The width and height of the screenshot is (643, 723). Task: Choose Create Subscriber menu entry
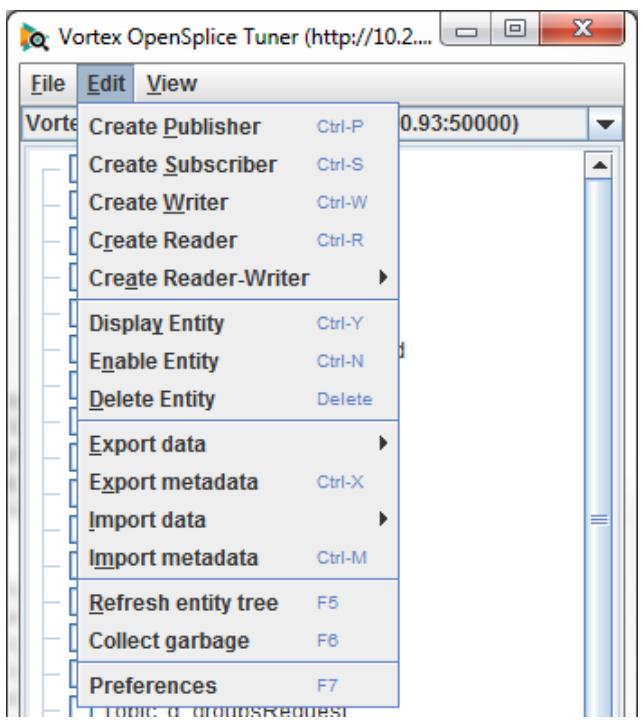(238, 165)
